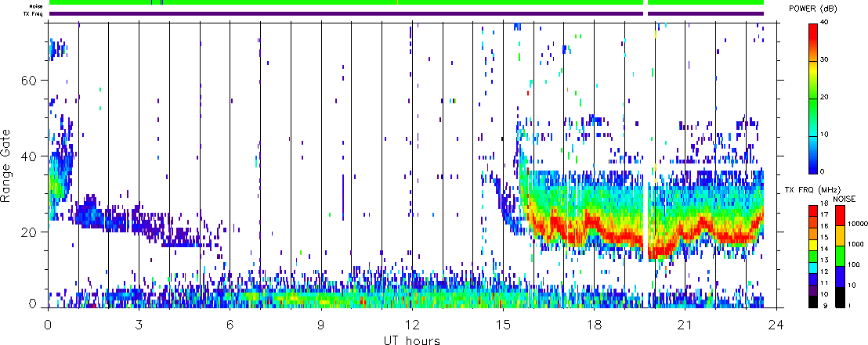Select x-axis tick label '15'
Viewport: 868px width, 345px height.
[503, 325]
